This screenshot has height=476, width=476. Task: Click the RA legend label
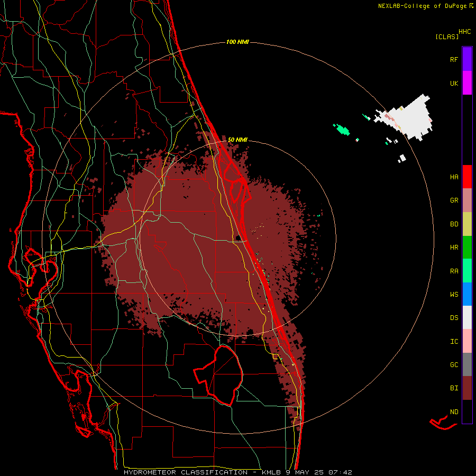[x=454, y=271]
